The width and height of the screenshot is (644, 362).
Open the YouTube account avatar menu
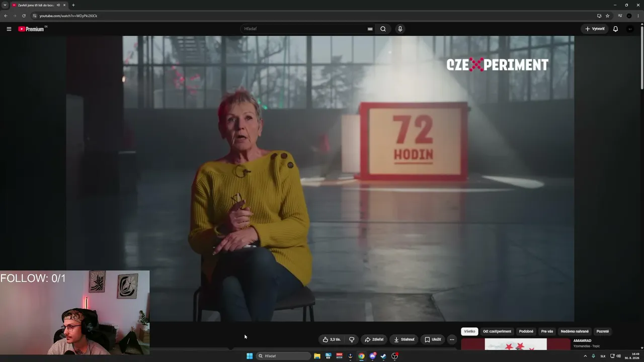pos(630,29)
